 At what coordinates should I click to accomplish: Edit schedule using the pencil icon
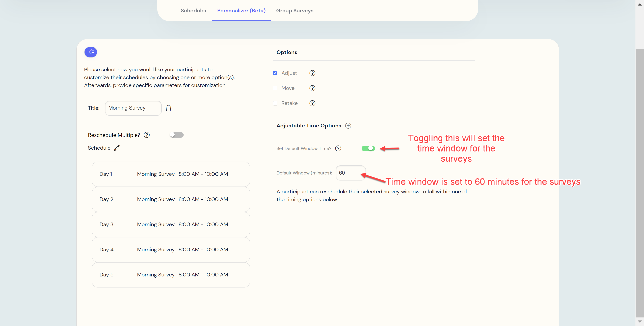point(117,148)
